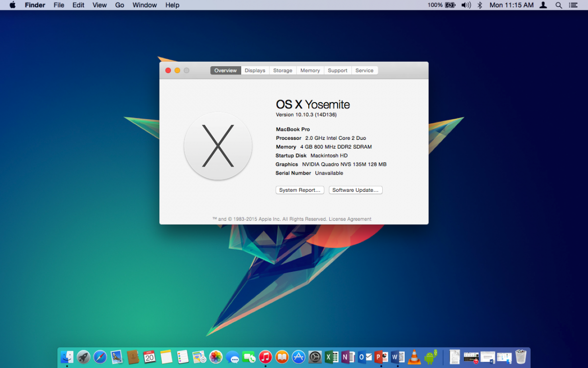Image resolution: width=588 pixels, height=368 pixels.
Task: Switch to the Displays tab
Action: coord(255,71)
